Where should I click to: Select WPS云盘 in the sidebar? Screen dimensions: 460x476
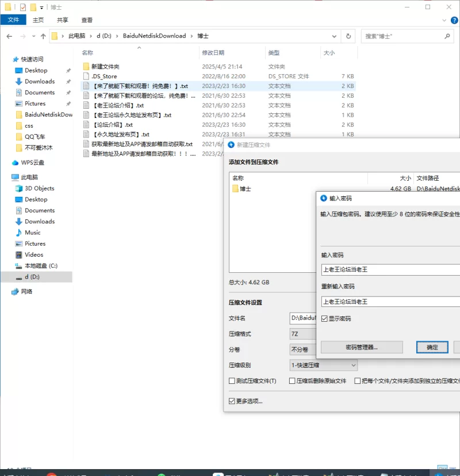[x=32, y=162]
